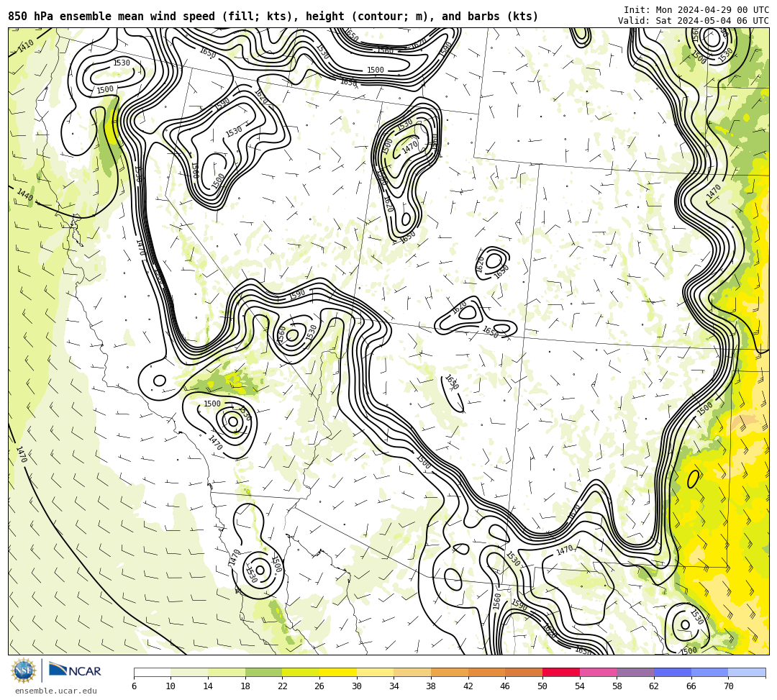The width and height of the screenshot is (777, 700).
Task: Pick the bright yellow 26–30 kts swatch
Action: [338, 672]
